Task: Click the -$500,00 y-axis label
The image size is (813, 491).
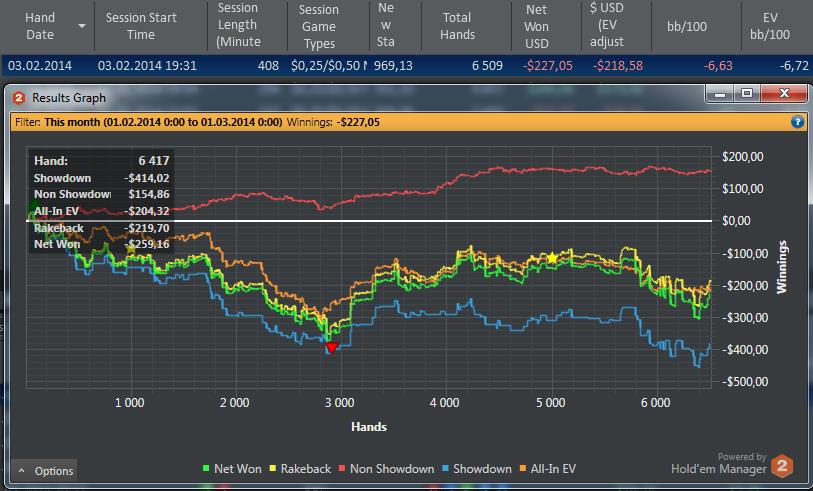Action: point(745,382)
